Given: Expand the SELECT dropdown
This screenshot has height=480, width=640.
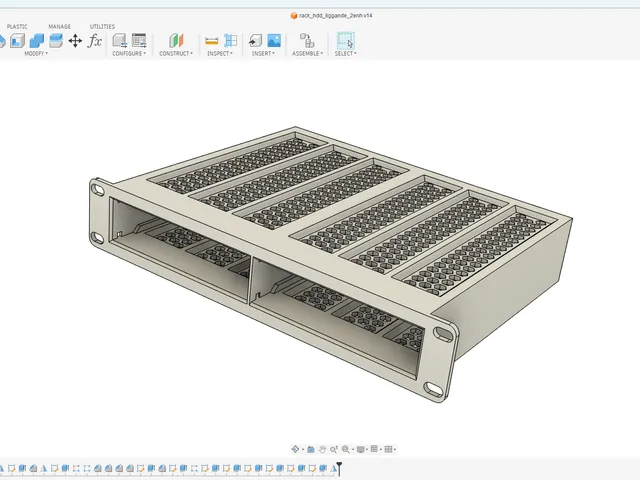Looking at the screenshot, I should click(346, 53).
